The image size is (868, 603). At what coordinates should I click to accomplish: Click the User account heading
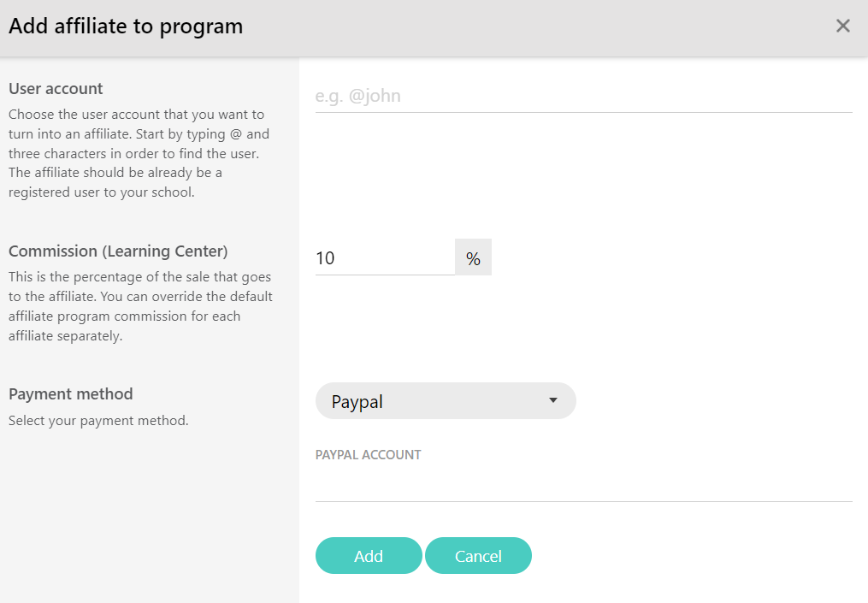tap(56, 89)
